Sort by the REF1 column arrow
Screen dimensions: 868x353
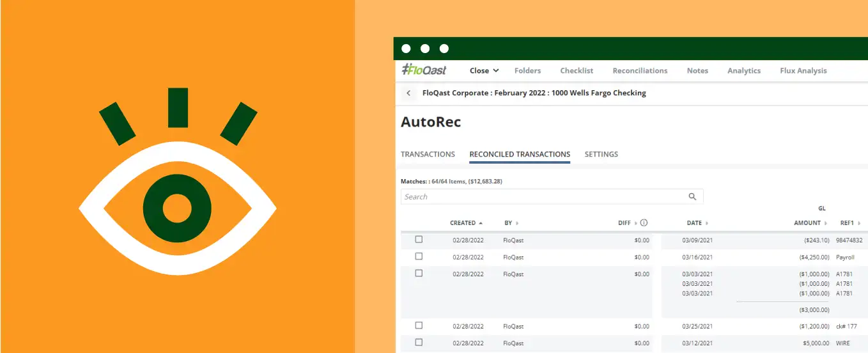(859, 223)
